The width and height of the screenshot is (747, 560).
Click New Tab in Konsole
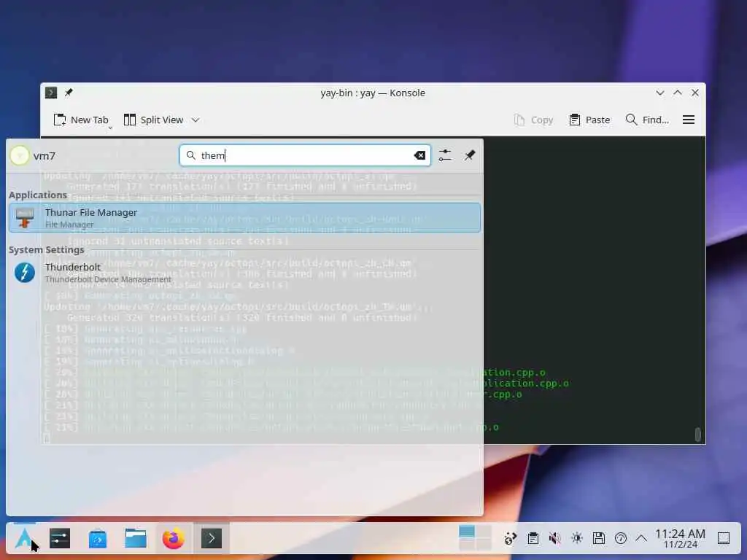pos(81,120)
